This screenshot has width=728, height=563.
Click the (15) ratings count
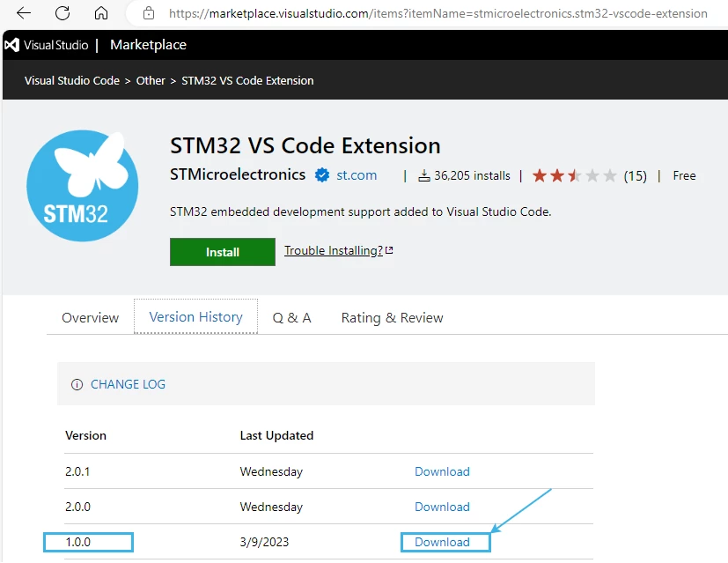pyautogui.click(x=636, y=176)
